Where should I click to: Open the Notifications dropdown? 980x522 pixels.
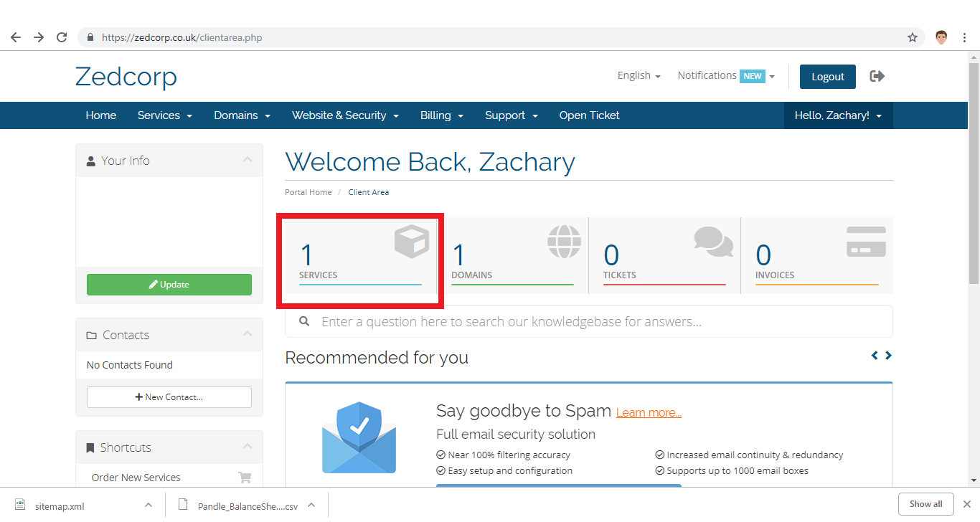pyautogui.click(x=726, y=75)
